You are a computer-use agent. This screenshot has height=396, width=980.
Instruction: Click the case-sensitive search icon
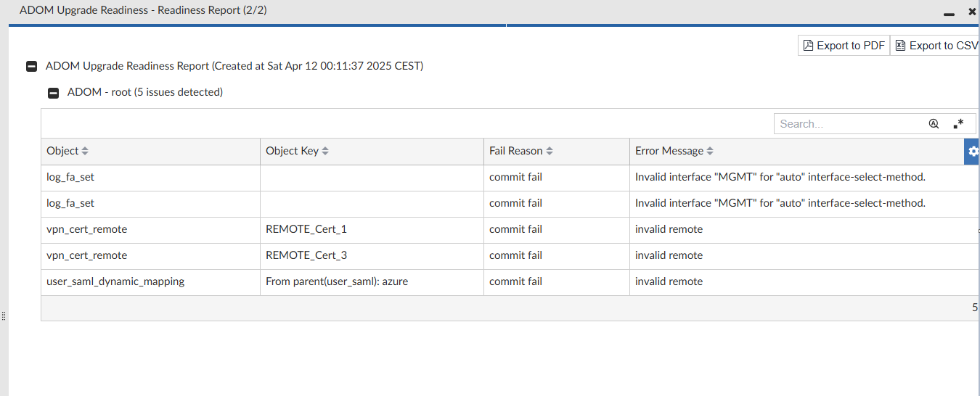(934, 124)
